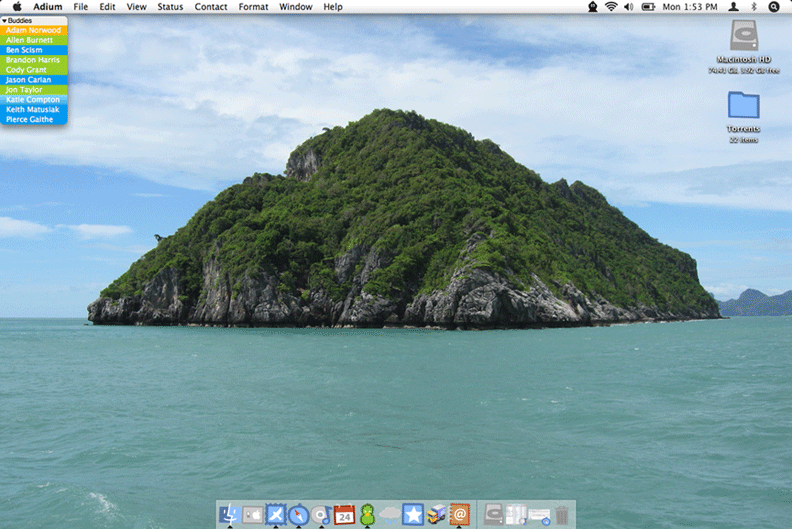The image size is (792, 529).
Task: Select buddy Adam Norwood
Action: [34, 30]
